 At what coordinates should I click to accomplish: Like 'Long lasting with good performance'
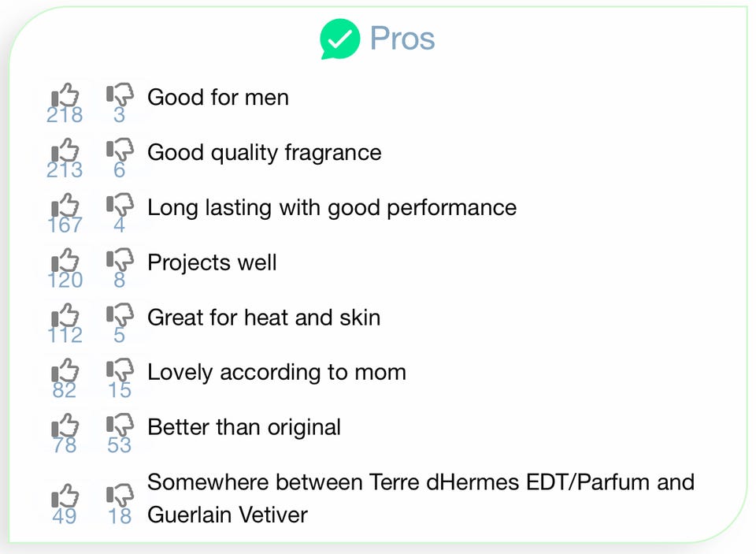[66, 207]
